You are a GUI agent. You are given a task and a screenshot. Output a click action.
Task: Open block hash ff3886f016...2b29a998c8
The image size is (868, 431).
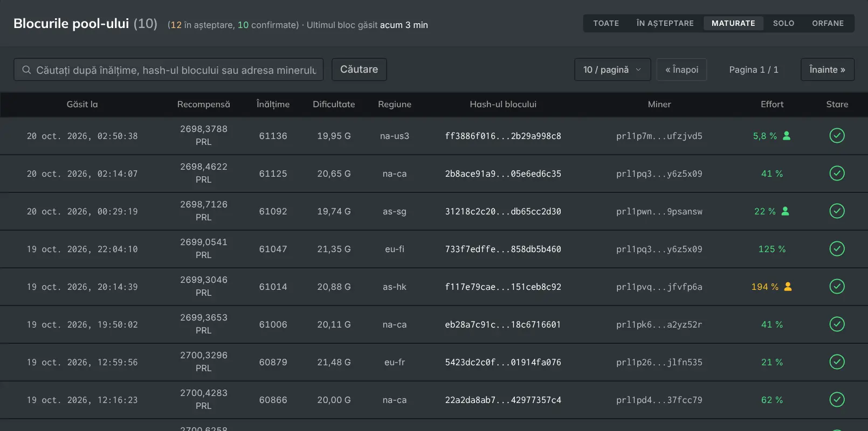coord(503,136)
